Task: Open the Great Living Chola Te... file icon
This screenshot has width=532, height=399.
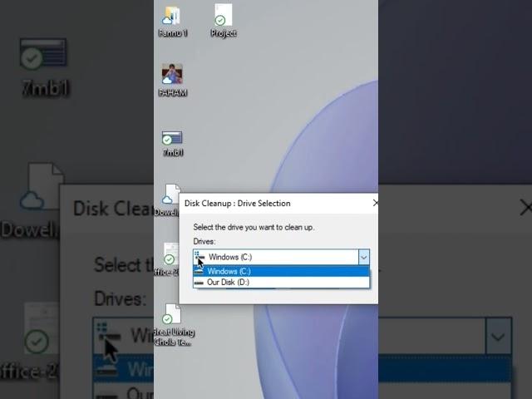Action: click(x=174, y=325)
